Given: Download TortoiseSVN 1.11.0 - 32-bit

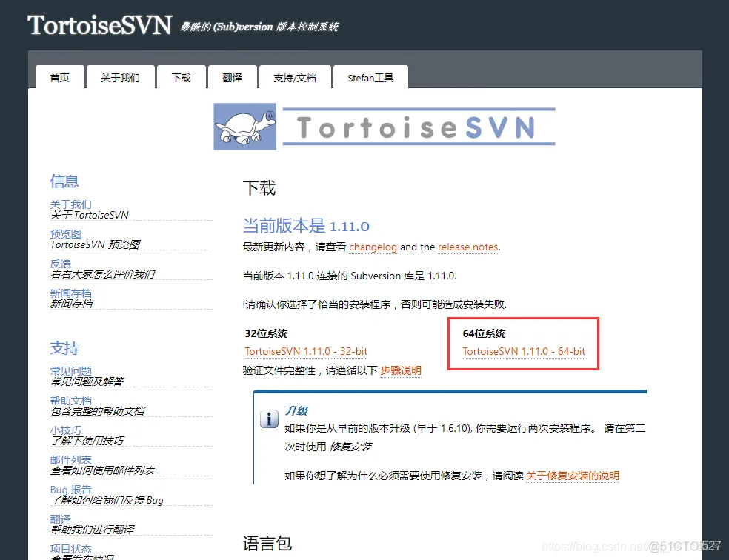Looking at the screenshot, I should click(x=306, y=351).
